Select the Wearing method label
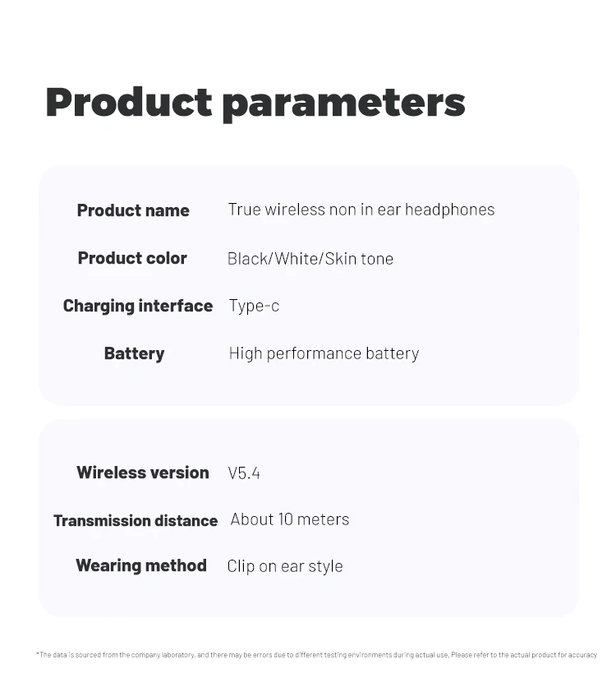The height and width of the screenshot is (678, 616). (141, 566)
